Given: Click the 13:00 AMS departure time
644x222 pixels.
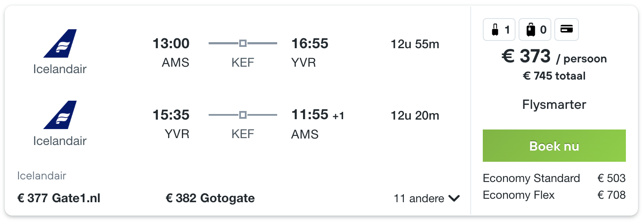Looking at the screenshot, I should (171, 43).
